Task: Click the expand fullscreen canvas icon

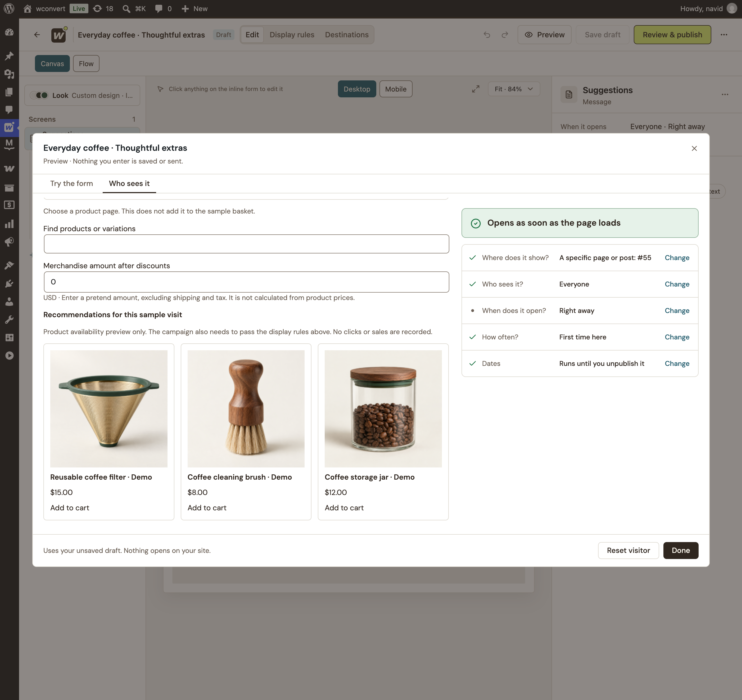Action: point(476,89)
